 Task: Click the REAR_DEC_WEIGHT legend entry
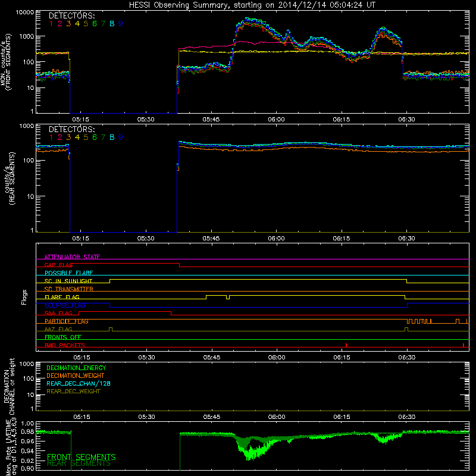73,392
